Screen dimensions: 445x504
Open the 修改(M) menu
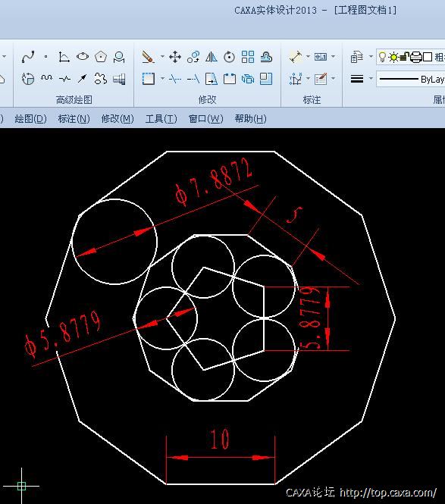118,119
